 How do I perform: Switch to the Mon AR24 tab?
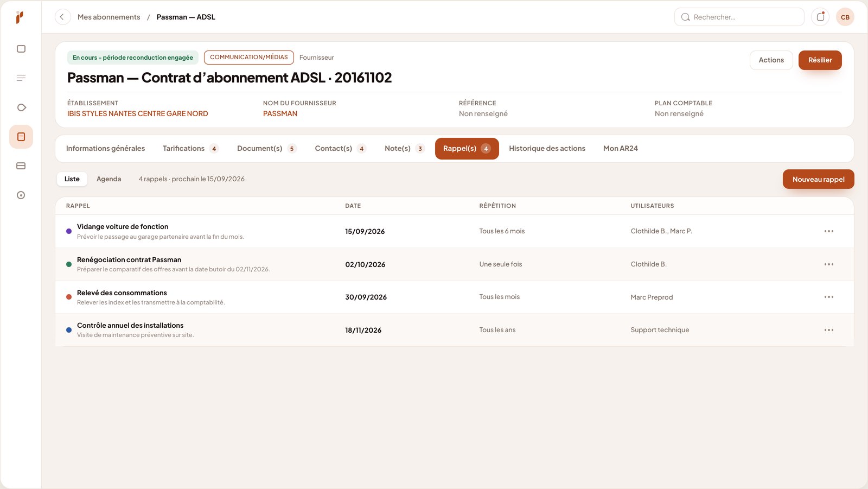[x=621, y=149]
